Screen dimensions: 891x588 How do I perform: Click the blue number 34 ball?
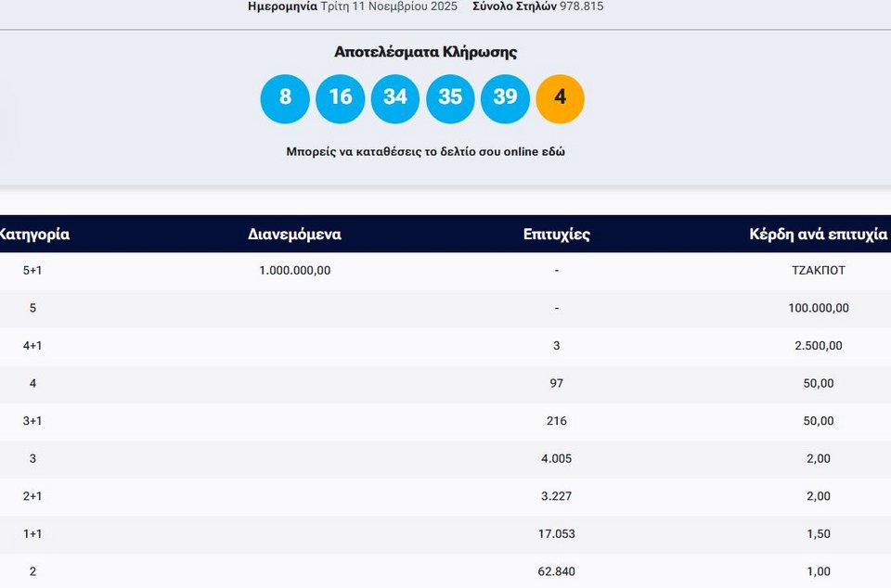click(x=395, y=99)
